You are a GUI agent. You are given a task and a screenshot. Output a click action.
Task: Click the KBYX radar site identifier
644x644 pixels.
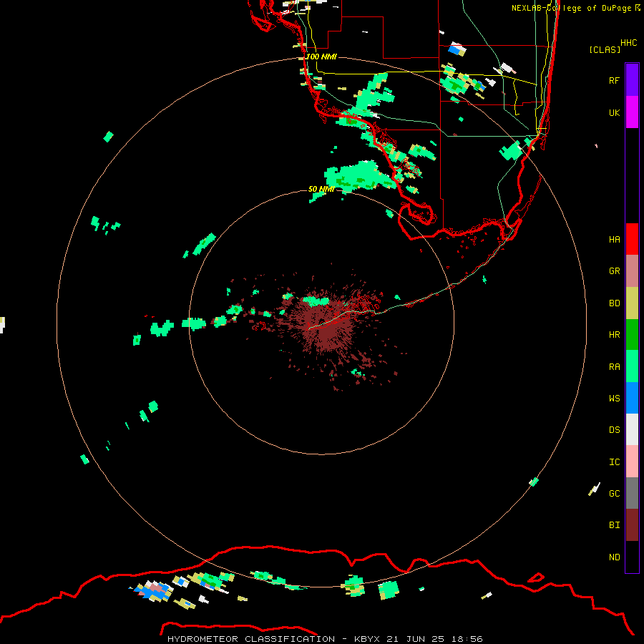pyautogui.click(x=367, y=639)
